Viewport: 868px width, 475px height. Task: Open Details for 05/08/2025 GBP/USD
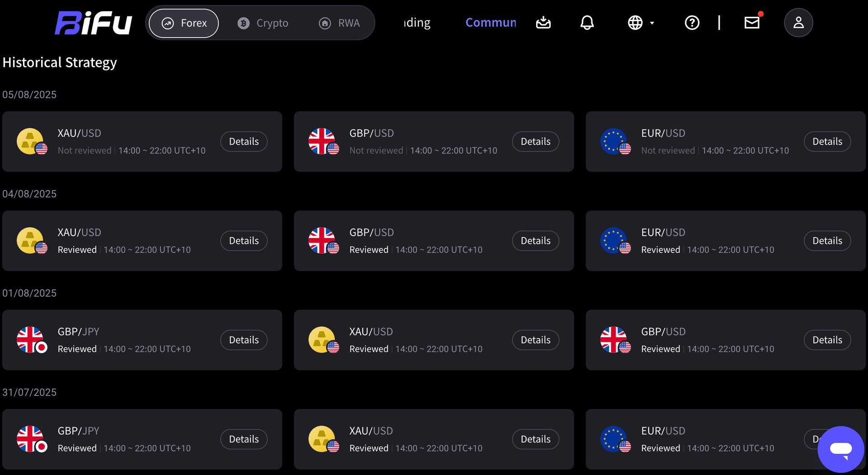pos(535,142)
